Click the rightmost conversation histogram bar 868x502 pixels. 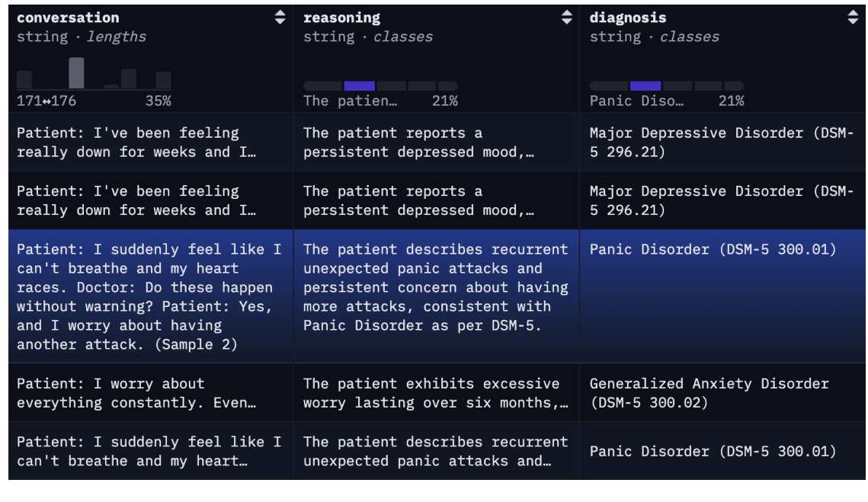click(x=163, y=80)
